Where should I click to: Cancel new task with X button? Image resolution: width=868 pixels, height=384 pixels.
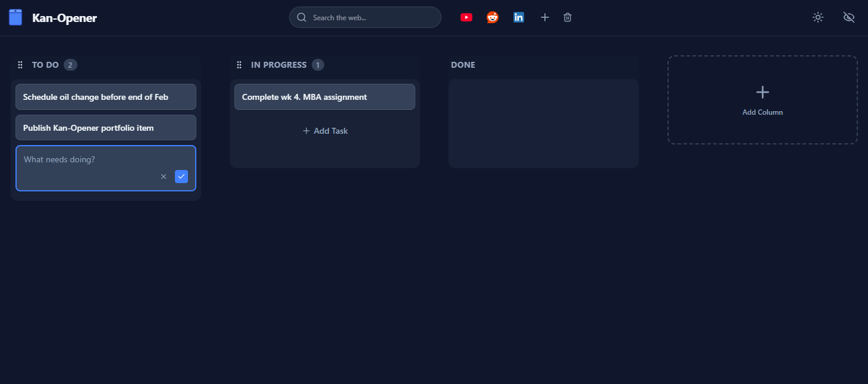pos(164,177)
